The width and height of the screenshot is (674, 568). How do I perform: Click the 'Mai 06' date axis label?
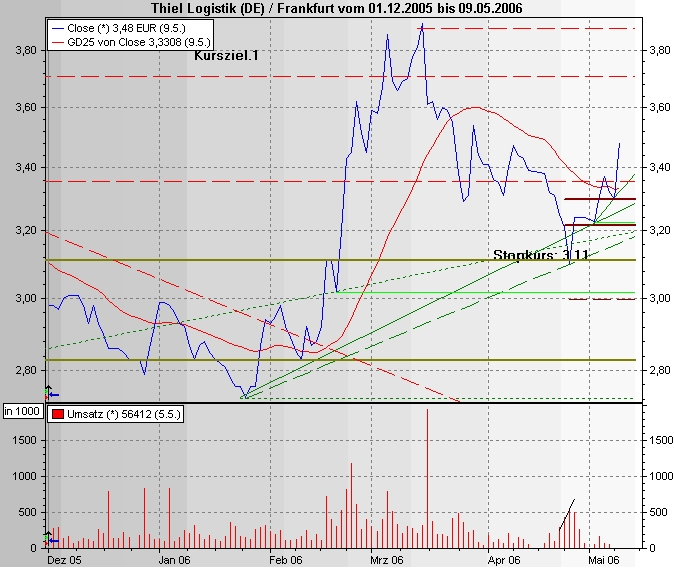604,560
